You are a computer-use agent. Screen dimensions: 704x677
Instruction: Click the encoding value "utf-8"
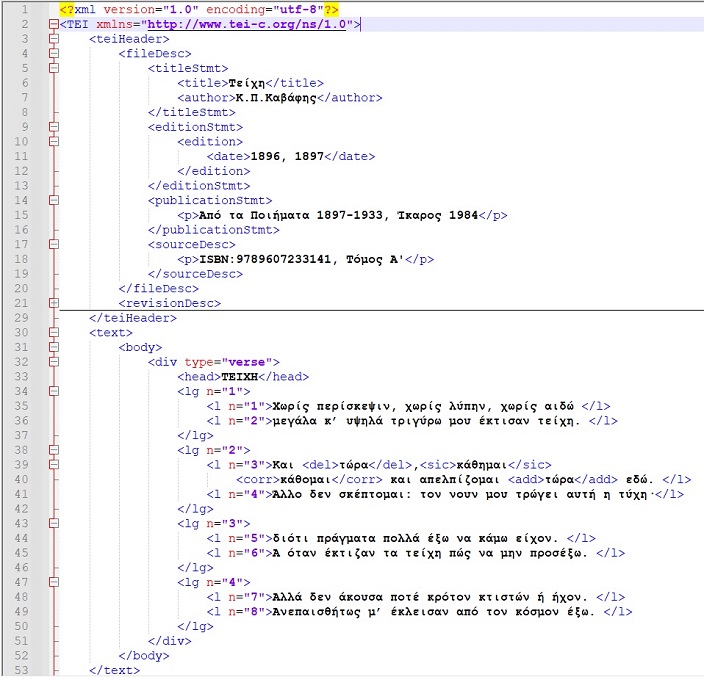pyautogui.click(x=299, y=9)
